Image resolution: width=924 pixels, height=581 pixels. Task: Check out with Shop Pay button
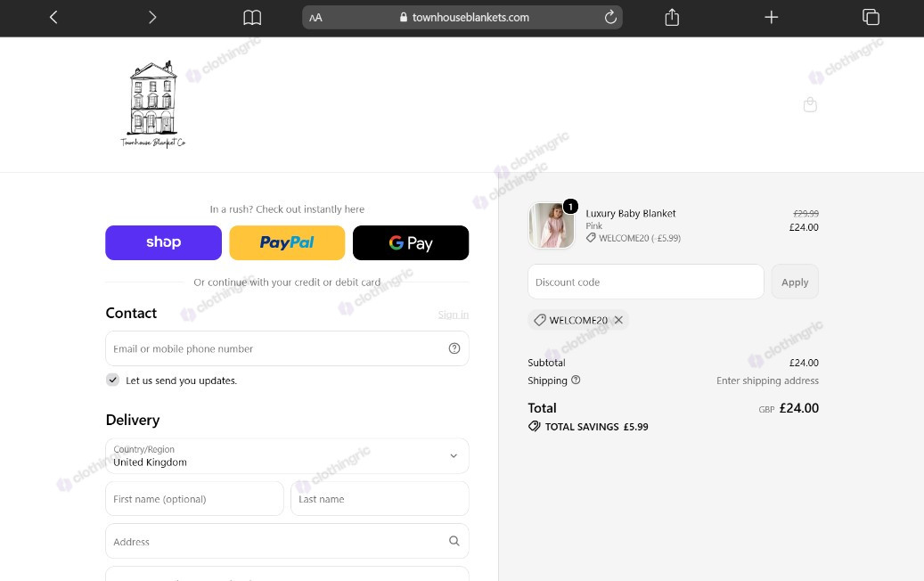163,242
